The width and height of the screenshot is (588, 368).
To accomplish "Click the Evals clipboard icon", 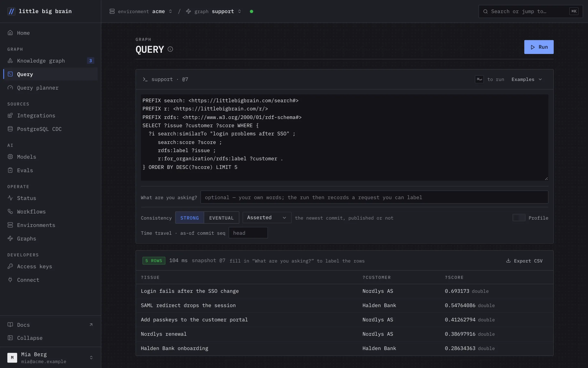I will point(10,170).
